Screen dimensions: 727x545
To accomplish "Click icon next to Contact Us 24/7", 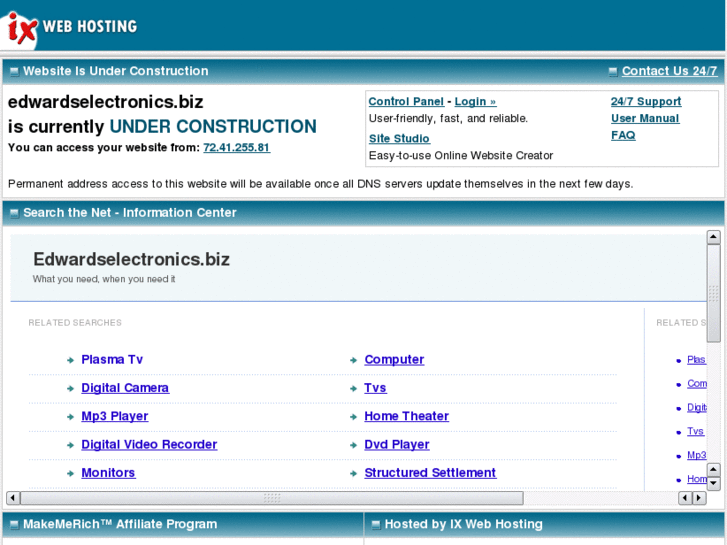I will point(613,71).
